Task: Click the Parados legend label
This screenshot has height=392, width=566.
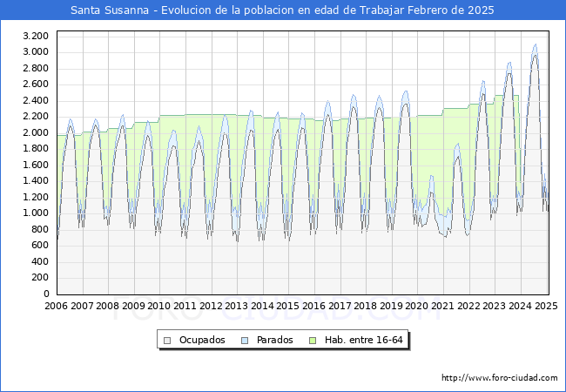Action: click(x=274, y=340)
